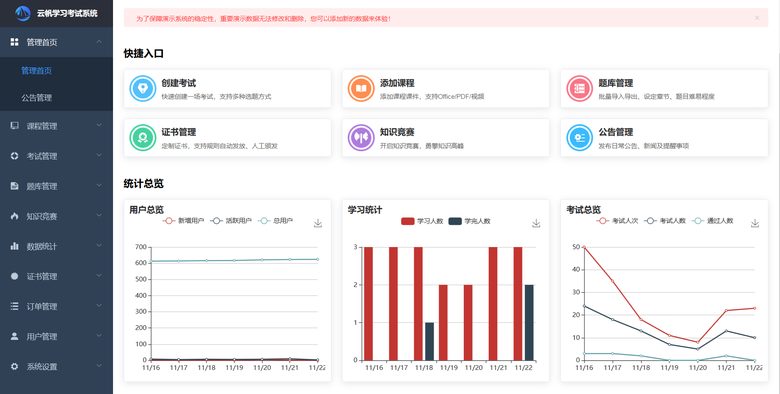Screen dimensions: 780x394
Task: Open the 公告管理 submenu item
Action: tap(36, 98)
